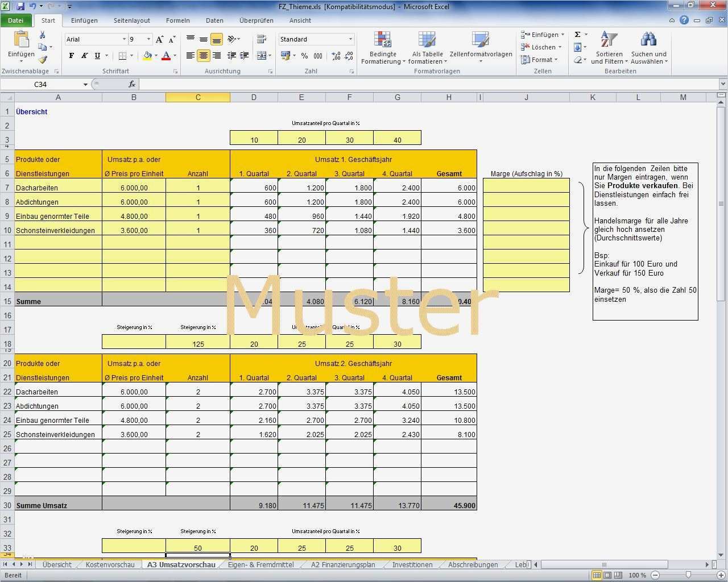Expand the Bedingte Formatierung menu
This screenshot has height=582, width=728.
pyautogui.click(x=383, y=48)
